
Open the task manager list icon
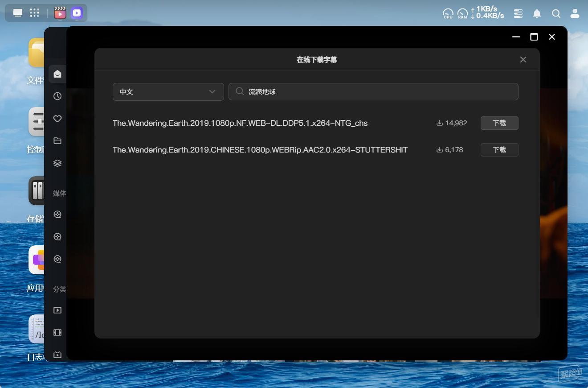(x=518, y=14)
